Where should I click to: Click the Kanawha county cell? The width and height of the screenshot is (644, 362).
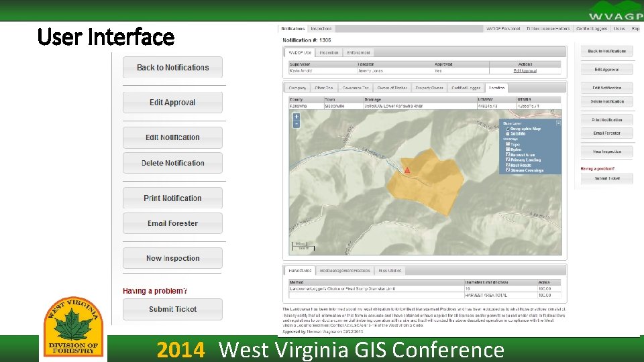(306, 106)
